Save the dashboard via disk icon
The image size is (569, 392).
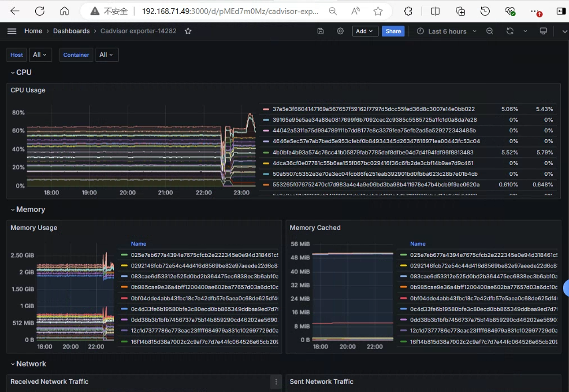(x=320, y=31)
